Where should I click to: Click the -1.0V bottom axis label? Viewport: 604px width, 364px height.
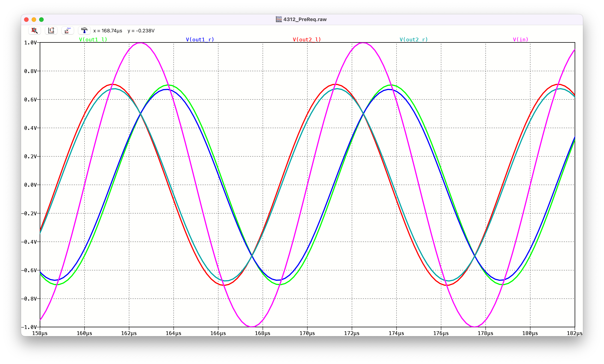click(30, 327)
